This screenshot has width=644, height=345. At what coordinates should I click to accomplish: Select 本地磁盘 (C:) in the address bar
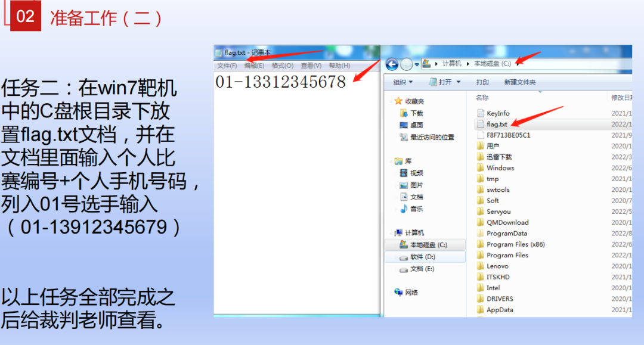[493, 63]
